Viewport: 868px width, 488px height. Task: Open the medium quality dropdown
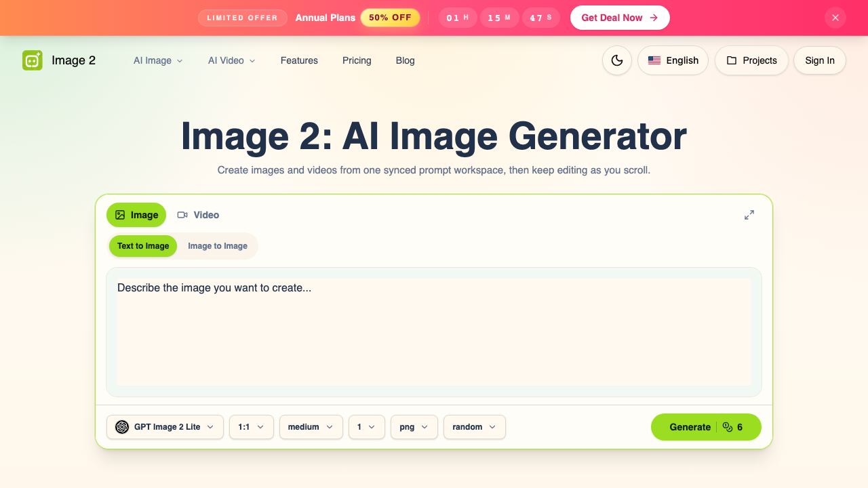(311, 427)
